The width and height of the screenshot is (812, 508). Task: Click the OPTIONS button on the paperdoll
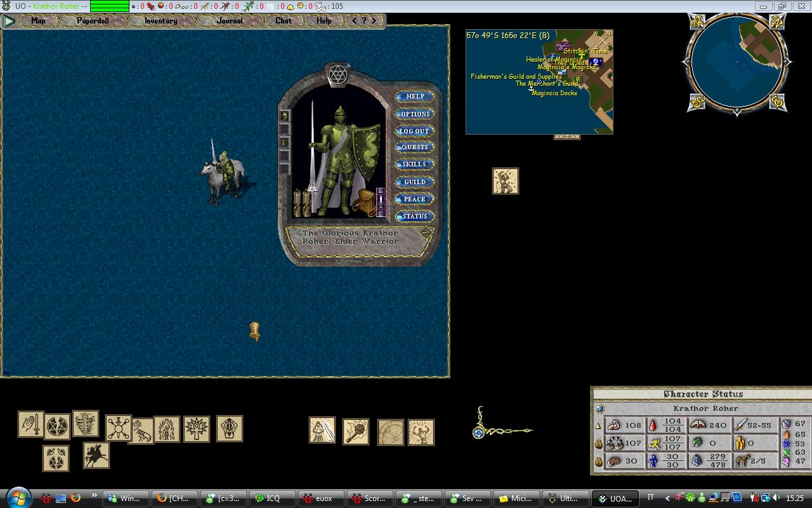(415, 114)
